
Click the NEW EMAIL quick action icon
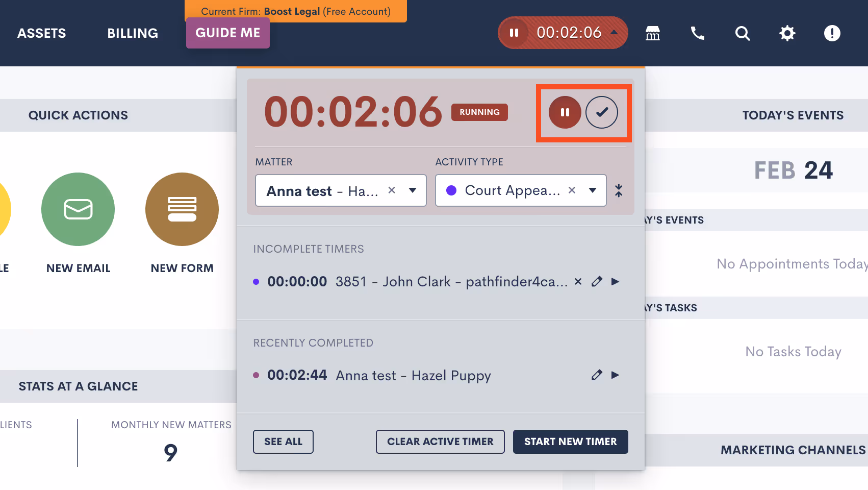tap(78, 209)
